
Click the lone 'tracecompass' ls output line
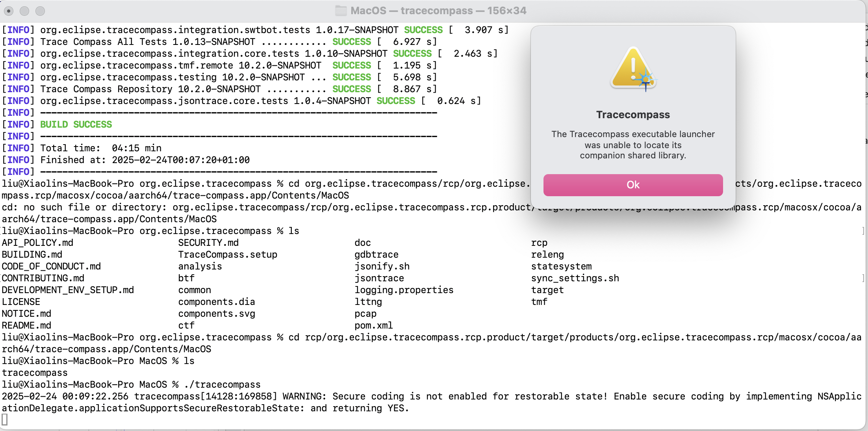point(35,373)
